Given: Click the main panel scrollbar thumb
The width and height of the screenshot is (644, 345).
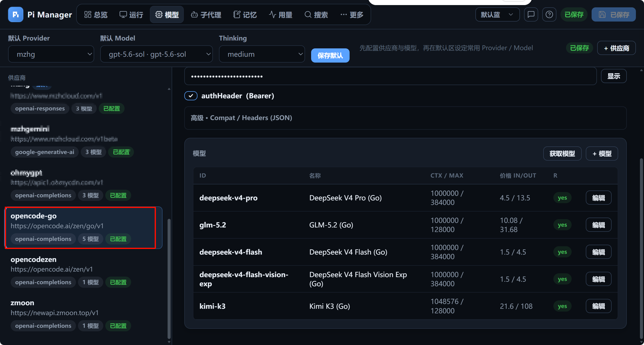Looking at the screenshot, I should click(641, 248).
